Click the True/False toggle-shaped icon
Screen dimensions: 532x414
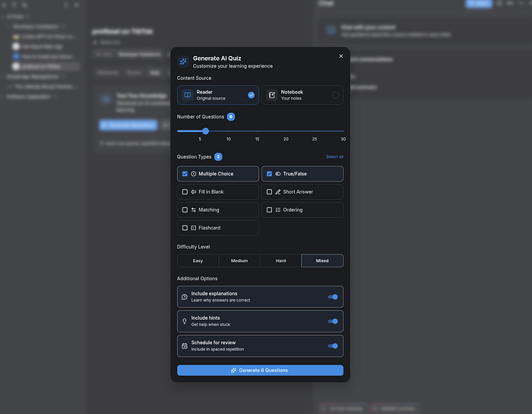coord(278,174)
